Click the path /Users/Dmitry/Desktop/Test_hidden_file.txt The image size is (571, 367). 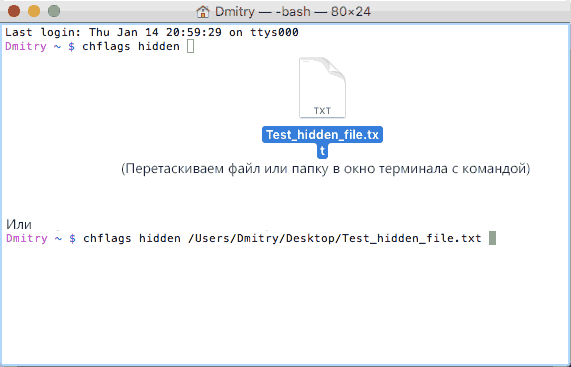(x=335, y=238)
